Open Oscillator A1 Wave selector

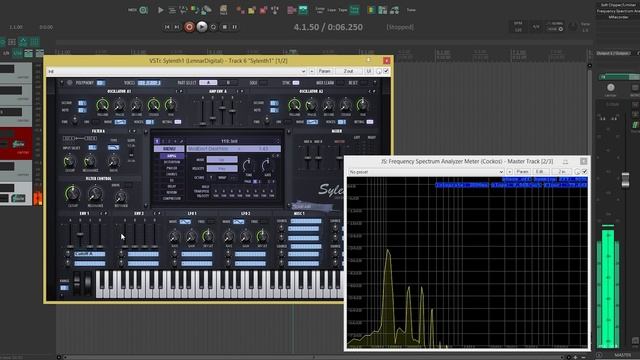coord(120,122)
